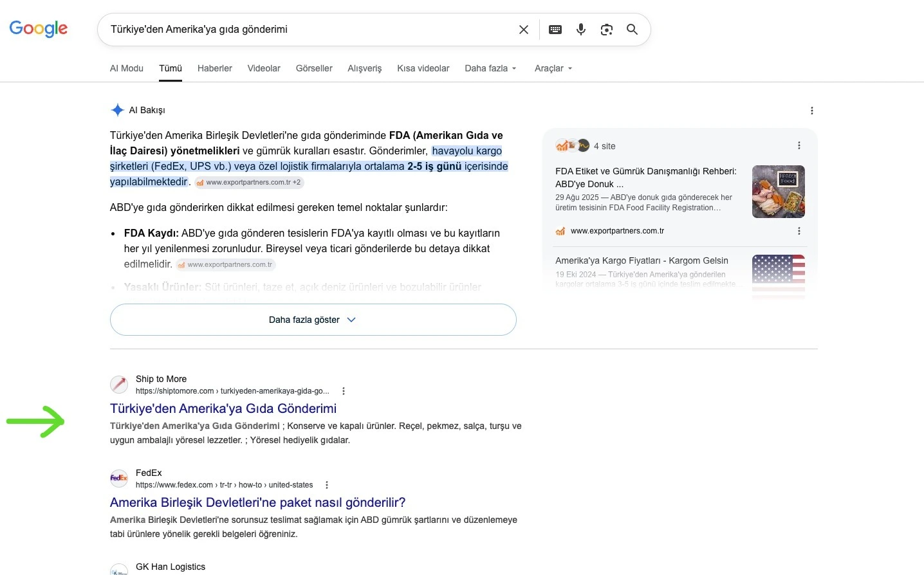Click the stacked site icons beside 4 site
The width and height of the screenshot is (924, 575).
(573, 146)
